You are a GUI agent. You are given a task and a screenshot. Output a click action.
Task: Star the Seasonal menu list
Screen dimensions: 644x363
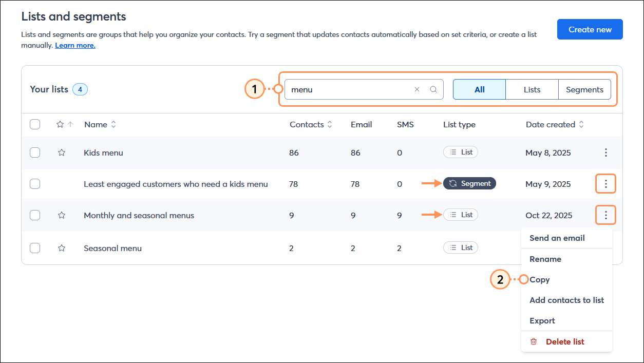click(62, 248)
